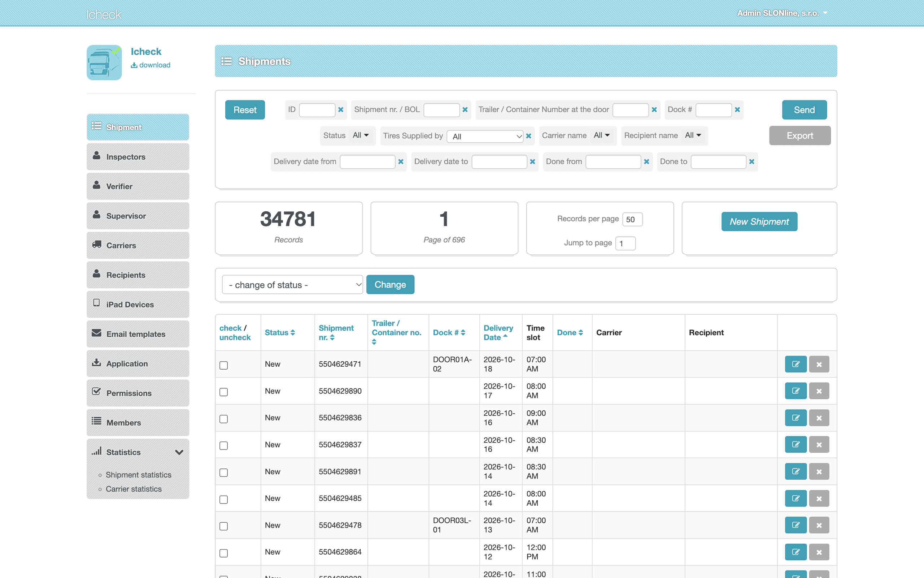Clear the Shipment nr. / BOL filter
The image size is (924, 578).
click(465, 110)
